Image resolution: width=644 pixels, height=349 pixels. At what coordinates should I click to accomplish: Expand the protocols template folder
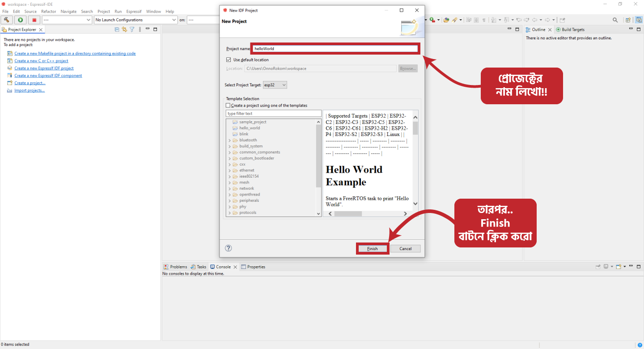pyautogui.click(x=230, y=213)
